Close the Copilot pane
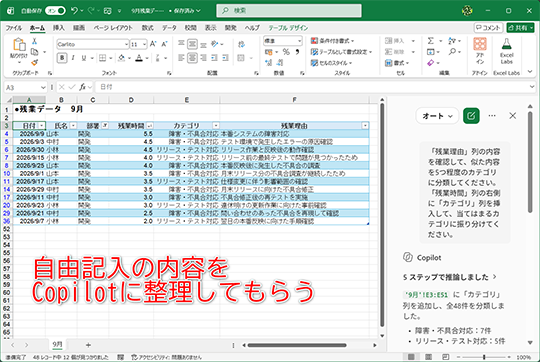This screenshot has height=362, width=540. pyautogui.click(x=512, y=116)
